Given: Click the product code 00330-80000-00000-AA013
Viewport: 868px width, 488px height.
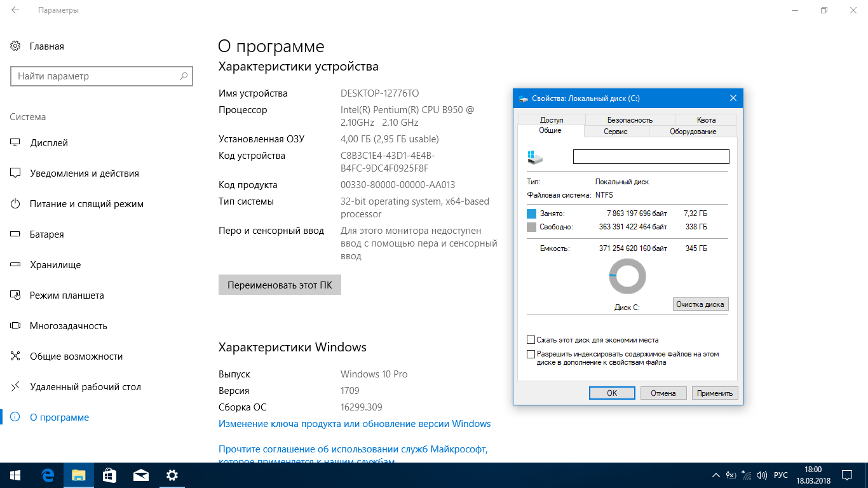Looking at the screenshot, I should [x=398, y=185].
